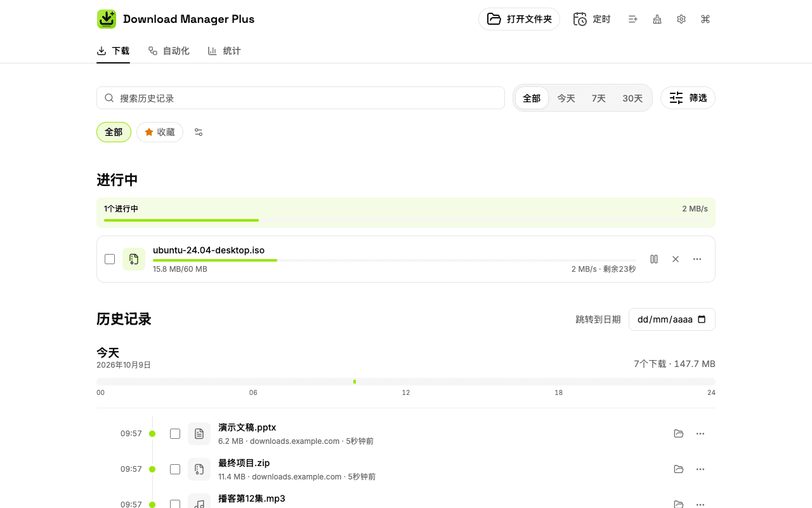Click the 打开文件夹 button
Image resolution: width=812 pixels, height=508 pixels.
520,19
